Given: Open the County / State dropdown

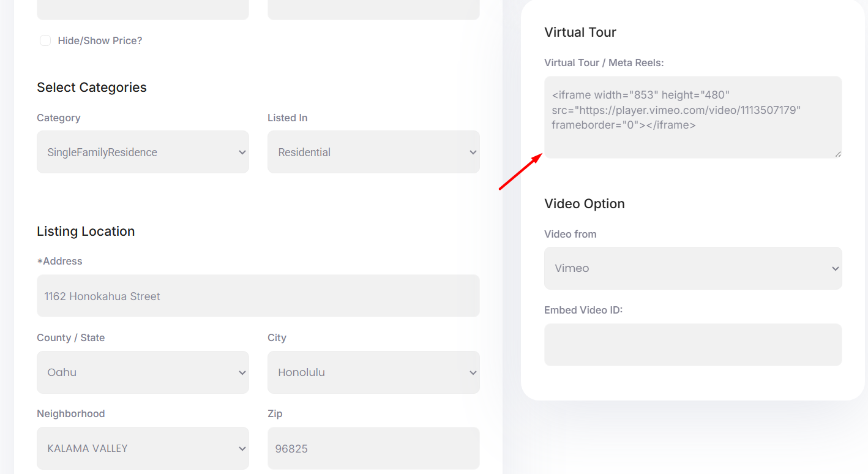Looking at the screenshot, I should tap(143, 372).
